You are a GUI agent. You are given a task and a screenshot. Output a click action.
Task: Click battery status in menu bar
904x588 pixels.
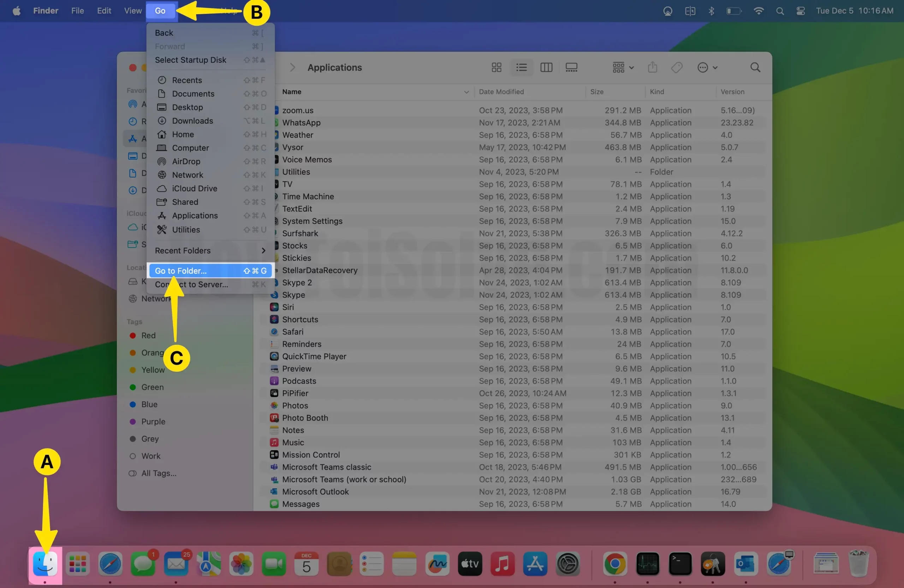pos(733,11)
